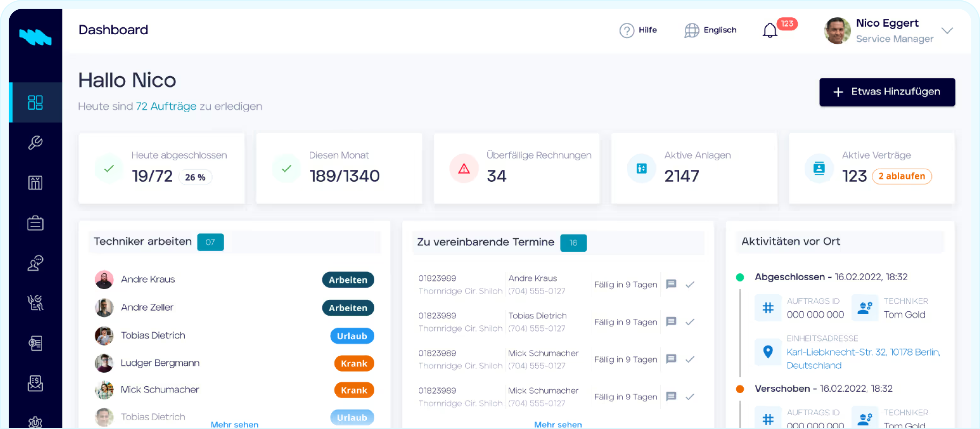980x429 pixels.
Task: Confirm the Tobias Dietrich appointment checkmark
Action: click(x=690, y=322)
